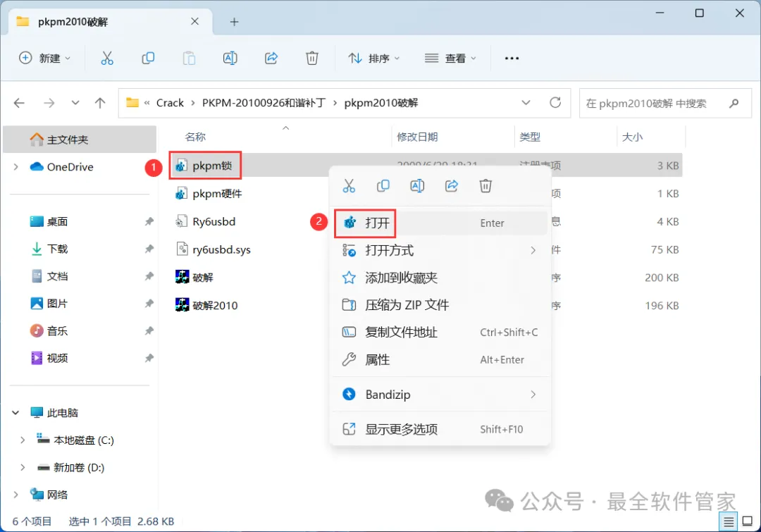Open the 新建 dropdown

[44, 58]
